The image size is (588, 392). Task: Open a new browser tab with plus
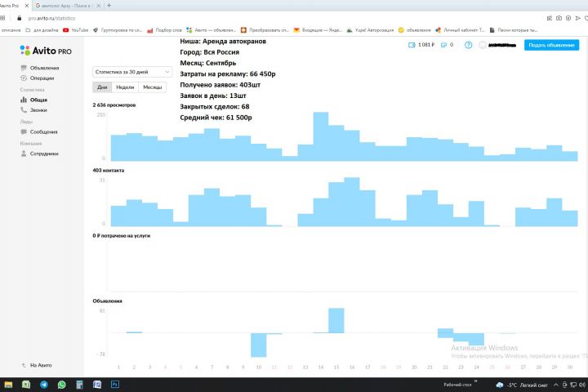pyautogui.click(x=109, y=6)
